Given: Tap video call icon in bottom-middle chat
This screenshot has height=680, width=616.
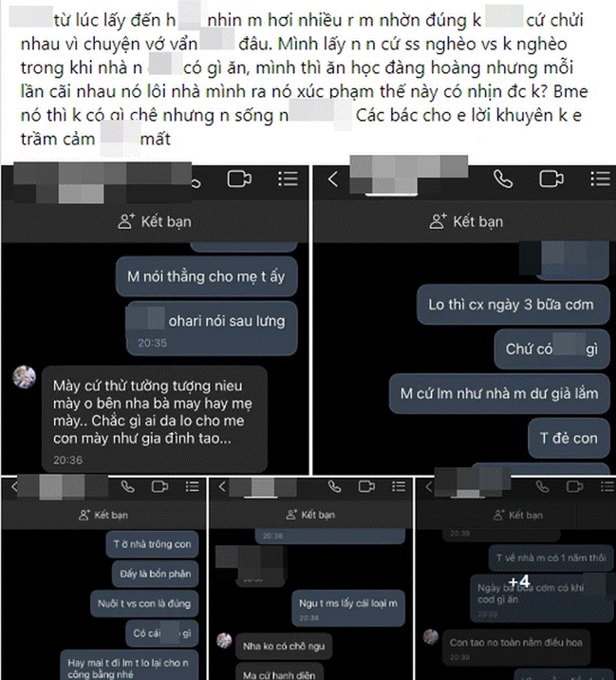Looking at the screenshot, I should click(366, 486).
